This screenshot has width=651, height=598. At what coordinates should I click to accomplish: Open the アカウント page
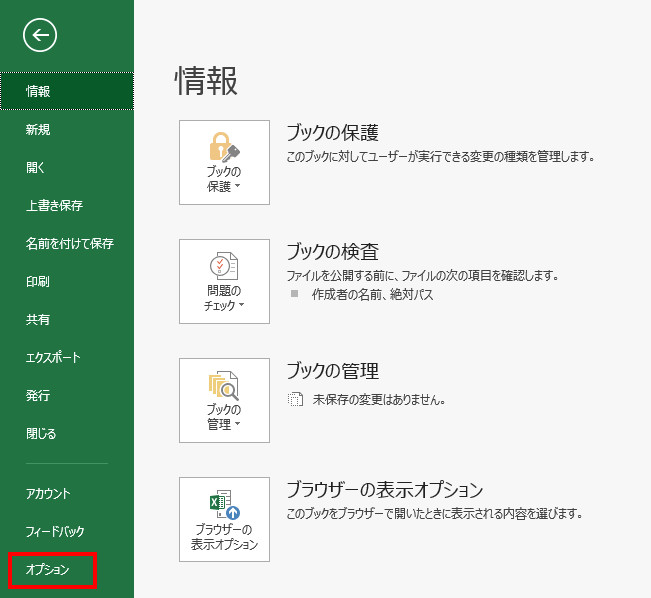[67, 493]
